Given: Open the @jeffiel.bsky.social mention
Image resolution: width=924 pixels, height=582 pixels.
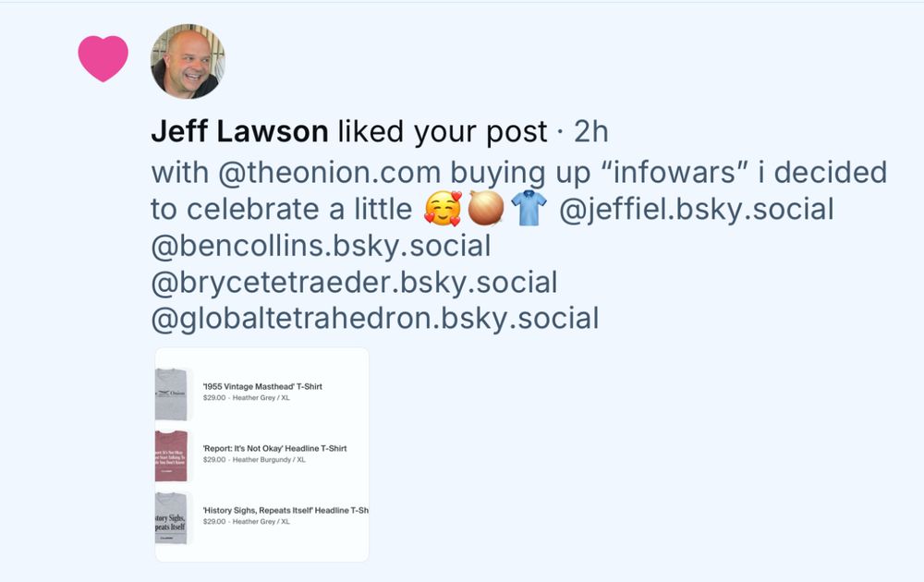Looking at the screenshot, I should point(696,210).
